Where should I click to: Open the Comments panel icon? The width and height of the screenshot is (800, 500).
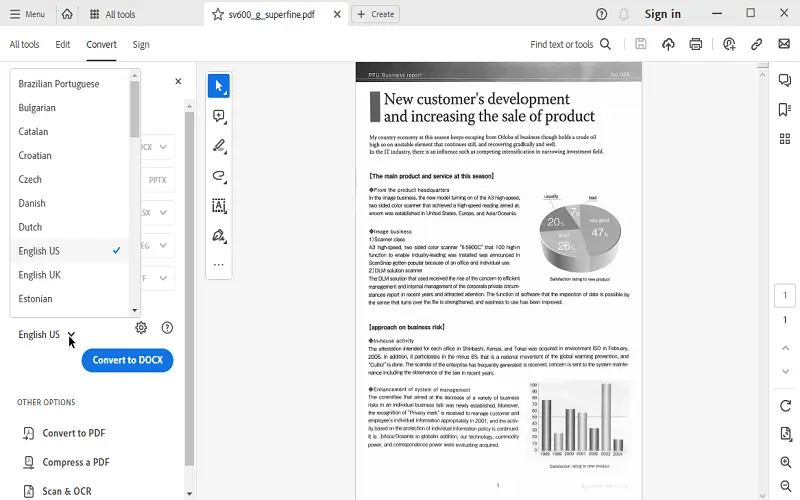coord(785,80)
